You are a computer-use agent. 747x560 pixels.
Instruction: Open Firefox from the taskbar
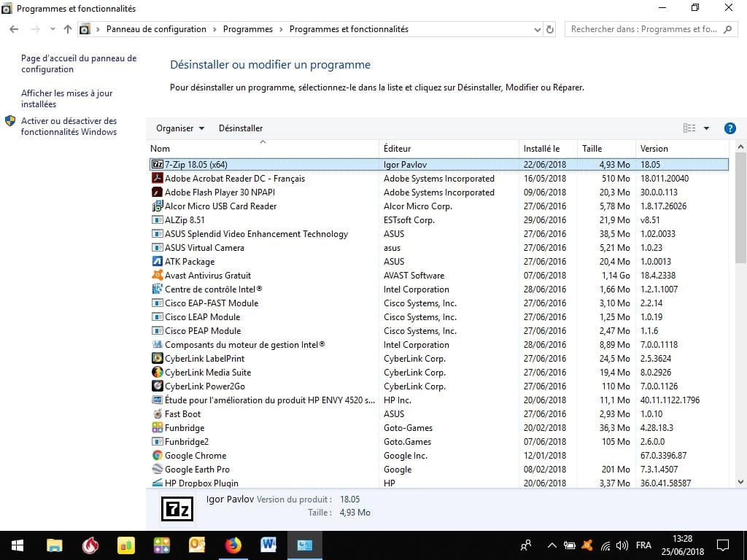point(233,545)
